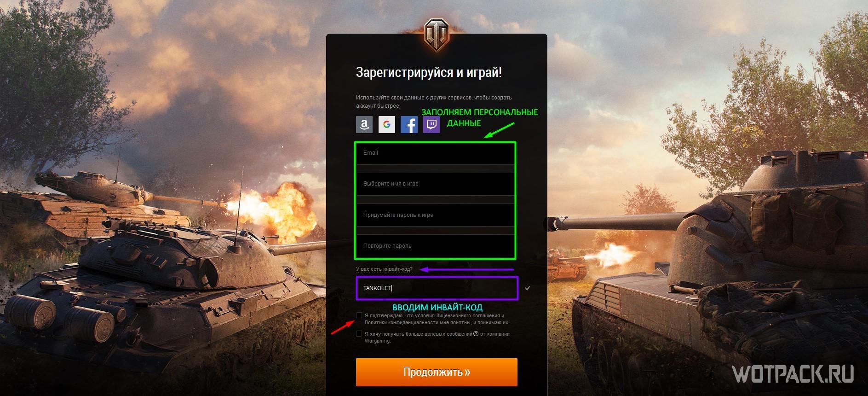Image resolution: width=868 pixels, height=396 pixels.
Task: Accept the License agreement checkbox
Action: tap(359, 315)
